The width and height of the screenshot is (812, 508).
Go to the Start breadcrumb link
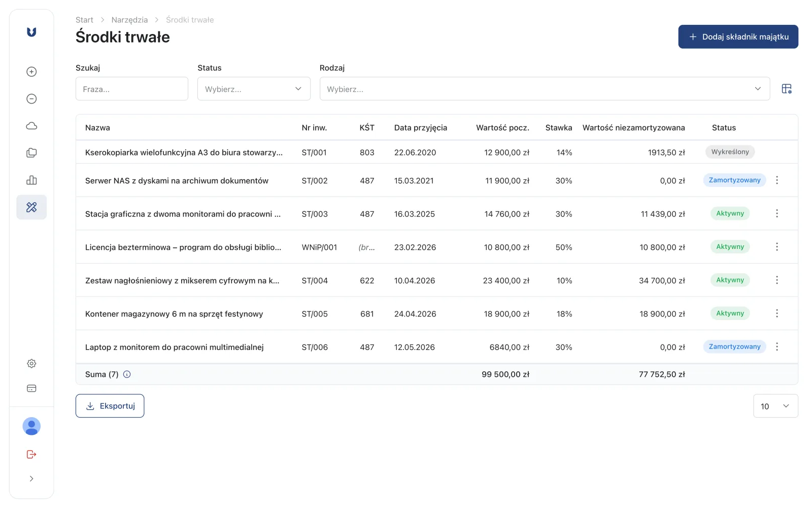coord(84,20)
